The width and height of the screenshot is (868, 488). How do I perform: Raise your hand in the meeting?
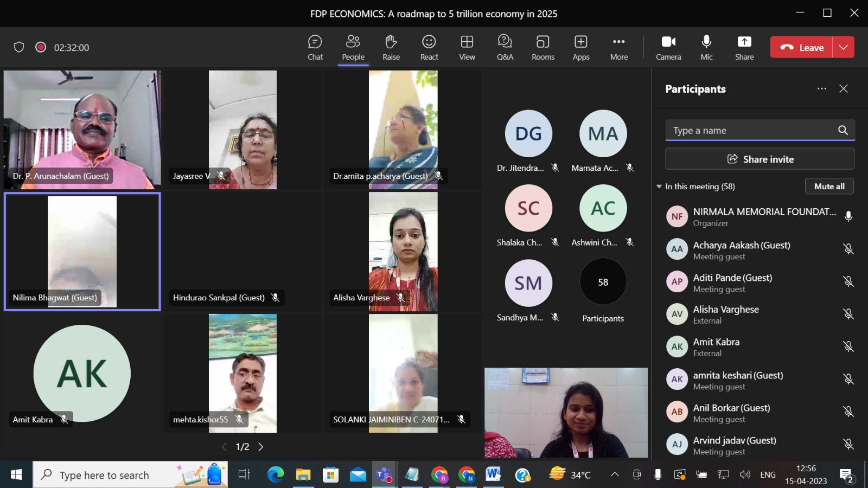[391, 48]
